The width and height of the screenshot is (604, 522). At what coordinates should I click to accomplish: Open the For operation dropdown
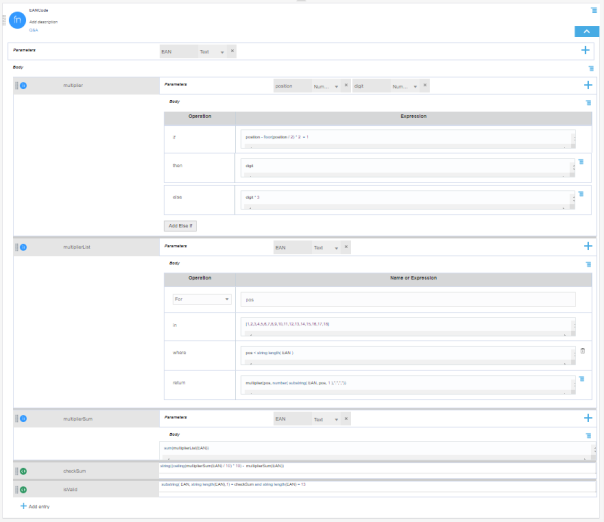pyautogui.click(x=202, y=299)
